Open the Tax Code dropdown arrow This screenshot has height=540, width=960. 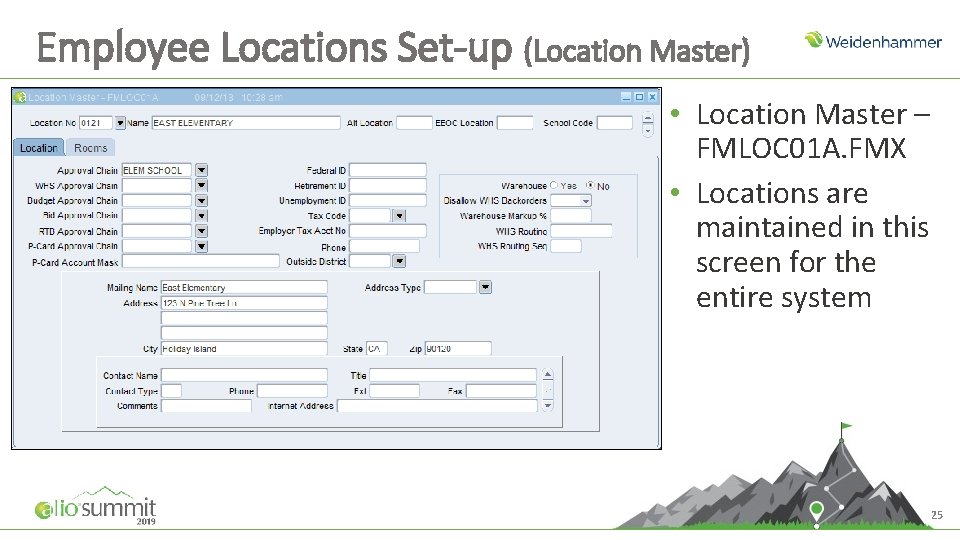[x=399, y=216]
